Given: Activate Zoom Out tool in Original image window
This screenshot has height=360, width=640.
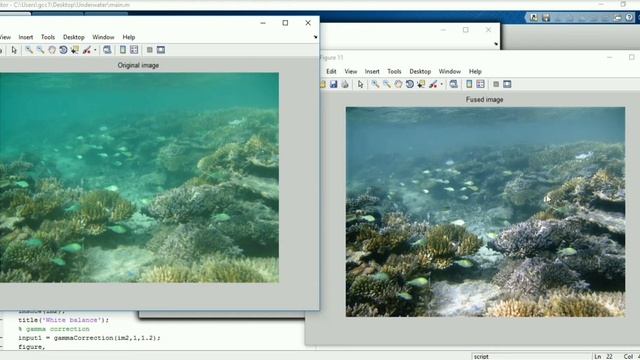Looking at the screenshot, I should pyautogui.click(x=40, y=50).
